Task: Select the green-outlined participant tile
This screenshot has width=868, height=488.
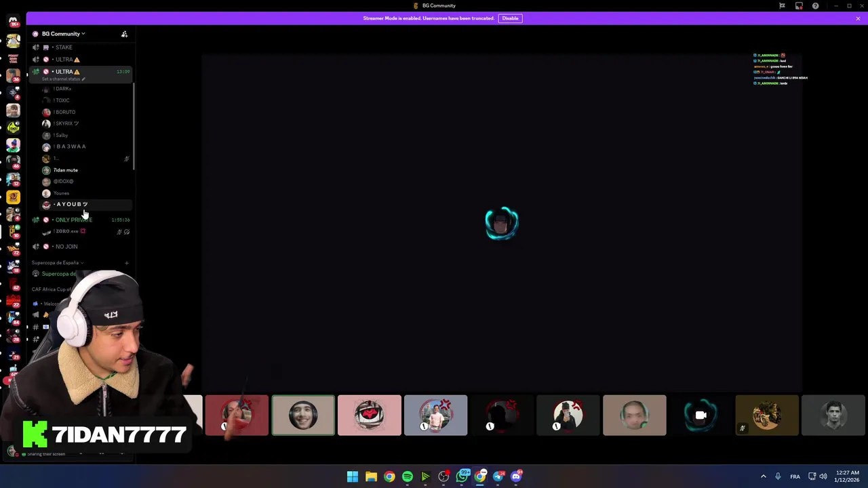Action: (303, 415)
